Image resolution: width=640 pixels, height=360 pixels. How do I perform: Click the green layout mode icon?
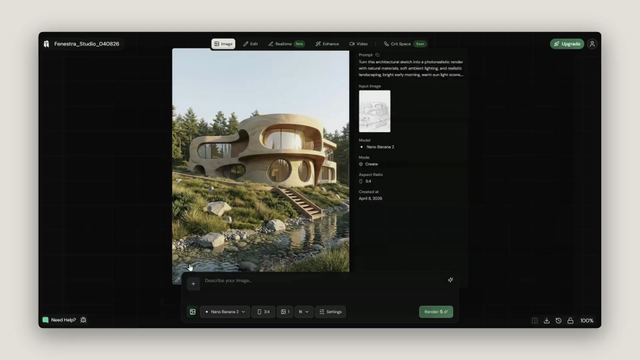coord(192,312)
